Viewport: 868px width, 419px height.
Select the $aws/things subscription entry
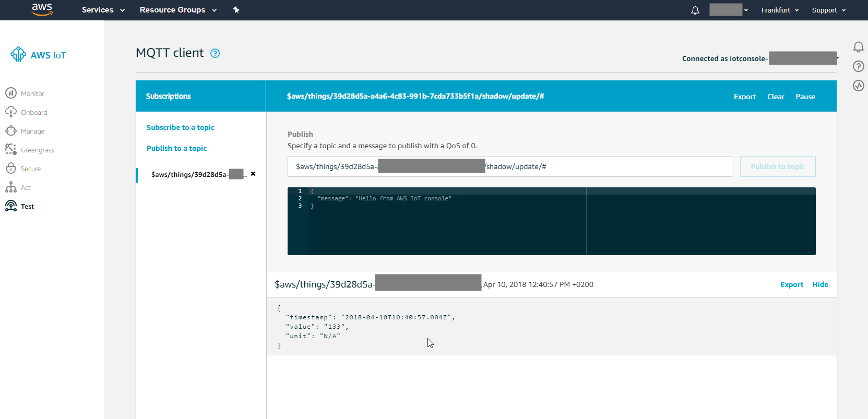(198, 174)
